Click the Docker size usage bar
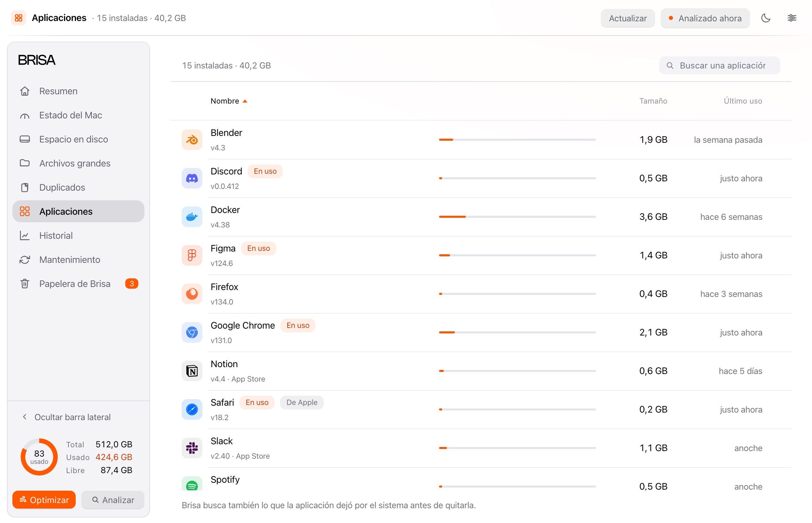 coord(517,217)
